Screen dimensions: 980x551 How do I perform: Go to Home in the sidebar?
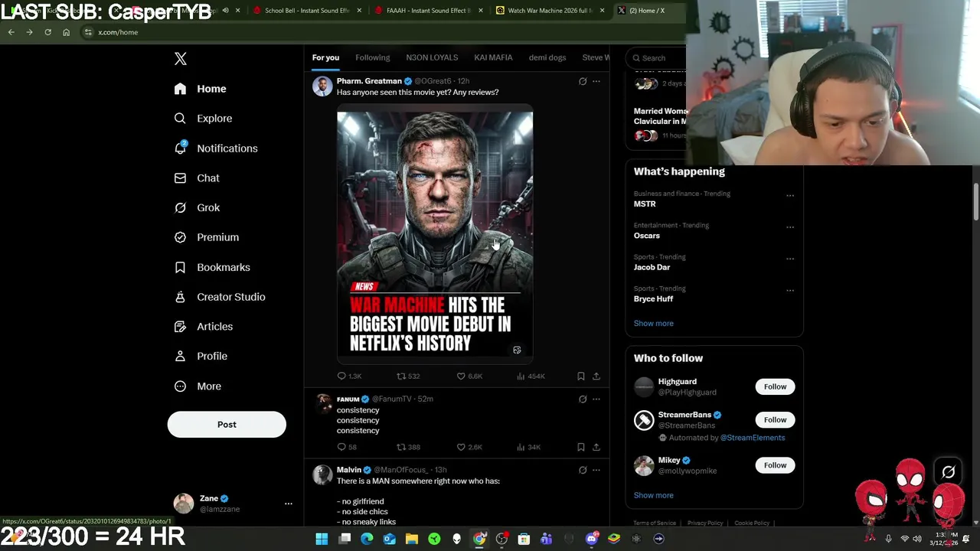pyautogui.click(x=200, y=89)
